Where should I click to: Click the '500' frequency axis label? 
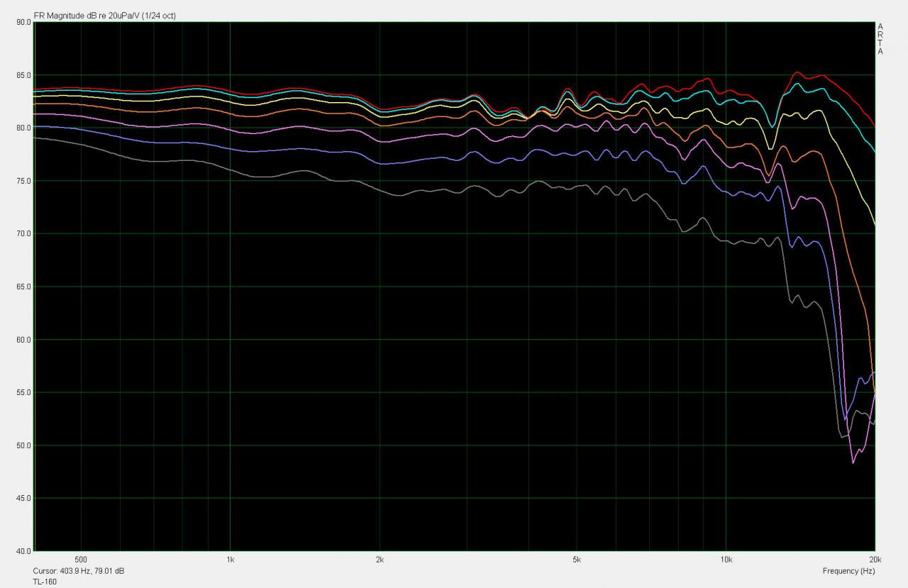(x=80, y=560)
